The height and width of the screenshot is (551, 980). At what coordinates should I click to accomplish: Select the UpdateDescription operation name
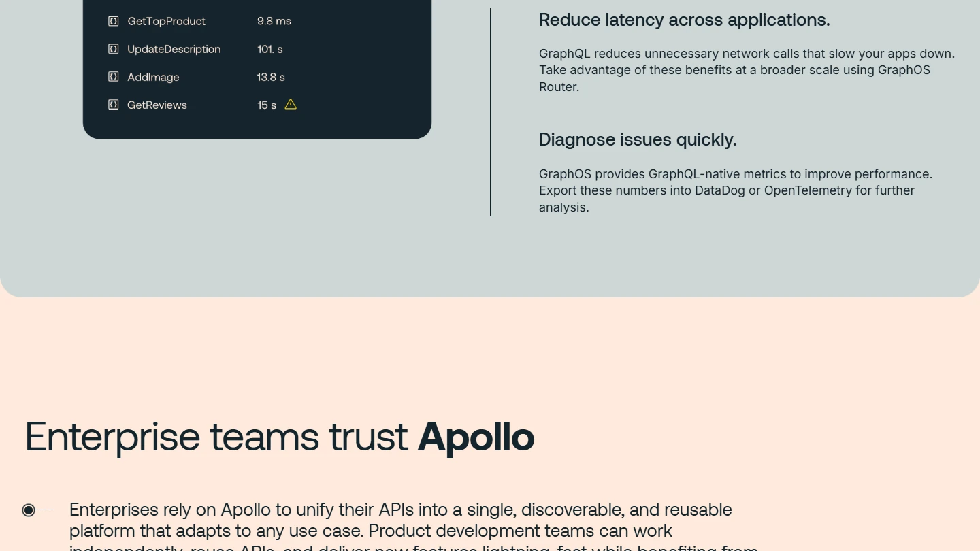click(174, 49)
